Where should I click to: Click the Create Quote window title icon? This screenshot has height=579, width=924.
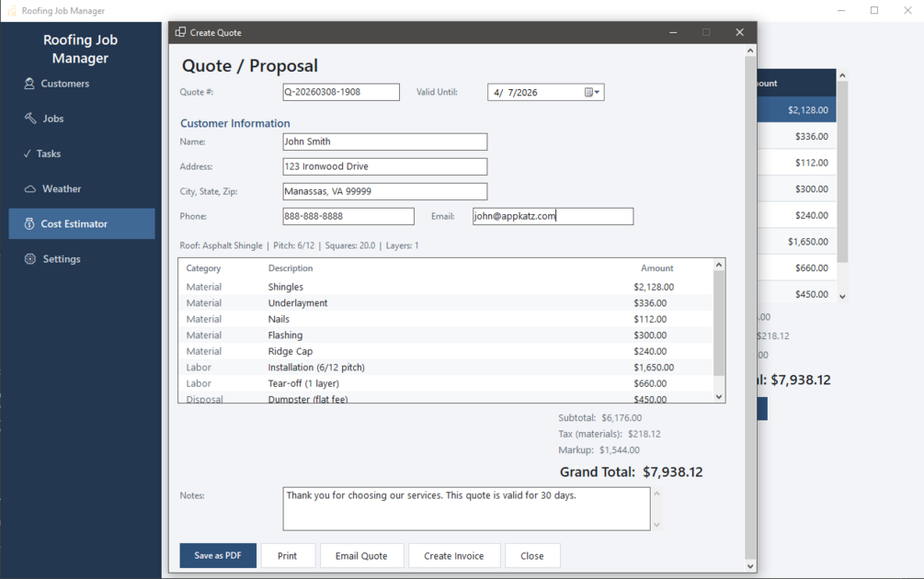[180, 32]
